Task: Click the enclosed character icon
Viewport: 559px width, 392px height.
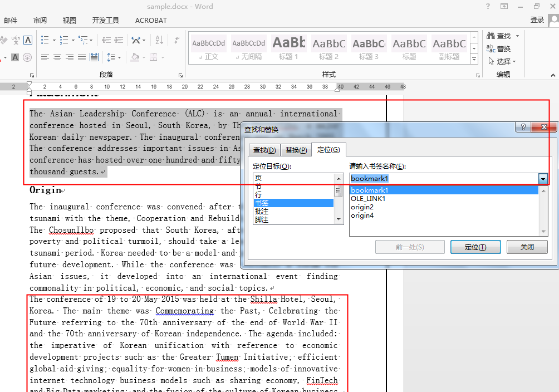Action: click(x=27, y=57)
